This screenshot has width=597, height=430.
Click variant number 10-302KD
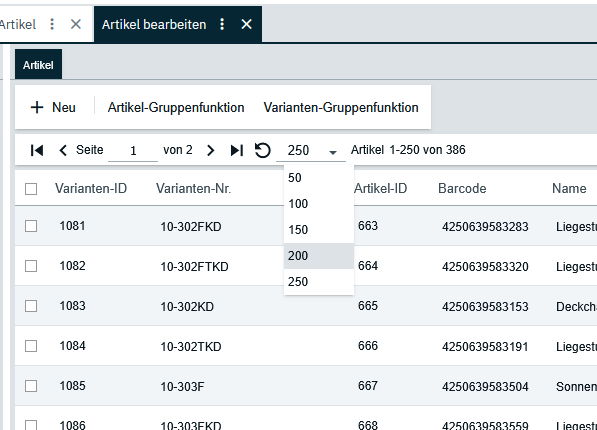click(187, 307)
